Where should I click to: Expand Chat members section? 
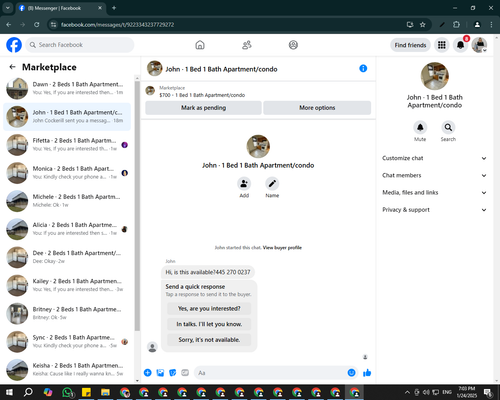pos(434,175)
